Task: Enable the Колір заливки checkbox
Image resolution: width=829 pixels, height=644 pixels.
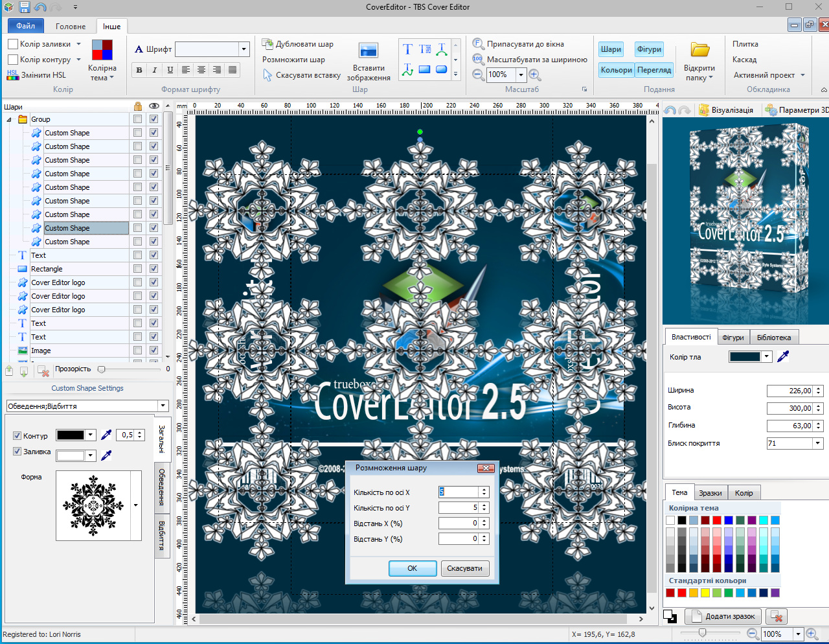Action: (13, 44)
